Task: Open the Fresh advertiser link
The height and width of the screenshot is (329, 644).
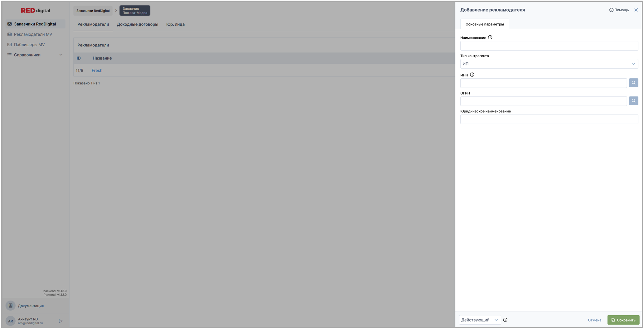Action: pyautogui.click(x=97, y=71)
